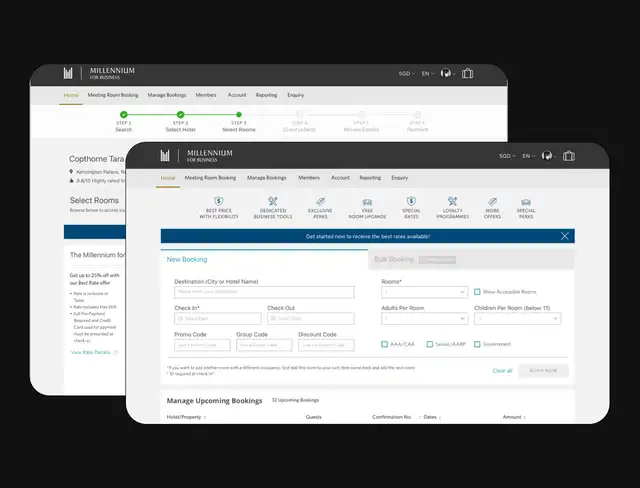Open Account tab in front window
The width and height of the screenshot is (640, 488).
click(340, 178)
